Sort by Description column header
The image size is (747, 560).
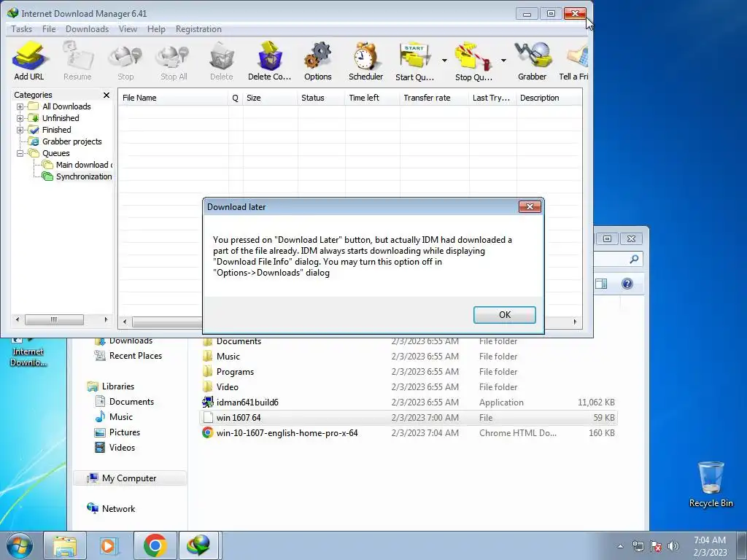click(549, 98)
